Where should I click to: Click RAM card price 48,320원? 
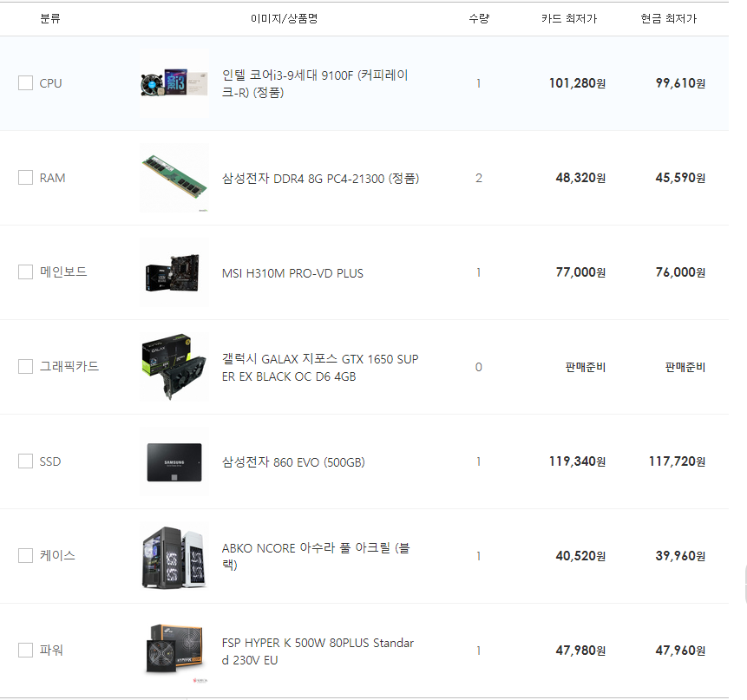[x=580, y=178]
